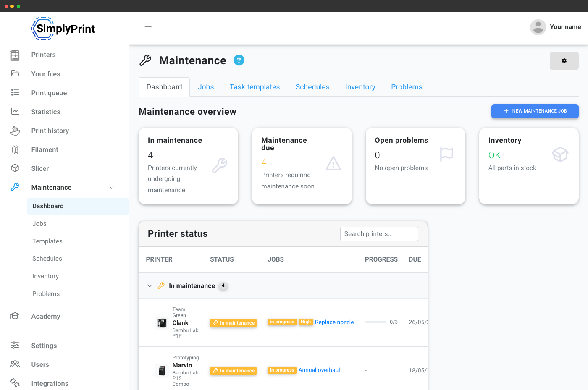The image size is (588, 390).
Task: Open the Annual overhaul job link
Action: pos(319,370)
